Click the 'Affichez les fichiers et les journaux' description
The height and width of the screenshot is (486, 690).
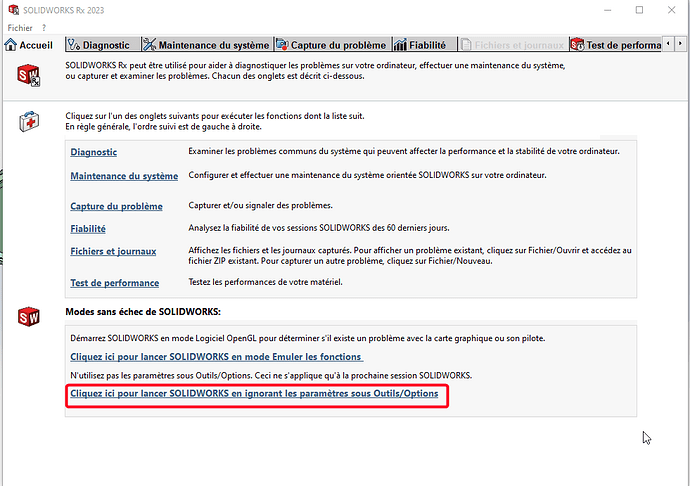[410, 256]
